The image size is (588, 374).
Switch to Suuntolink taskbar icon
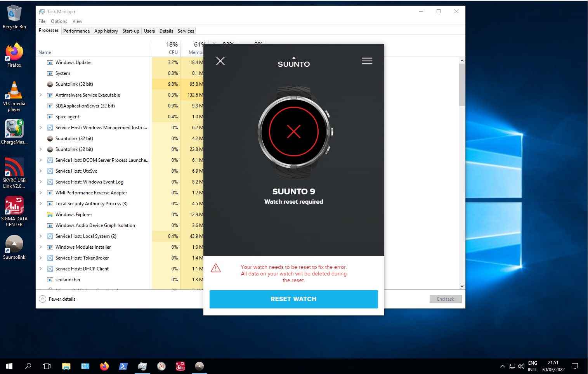coord(199,366)
